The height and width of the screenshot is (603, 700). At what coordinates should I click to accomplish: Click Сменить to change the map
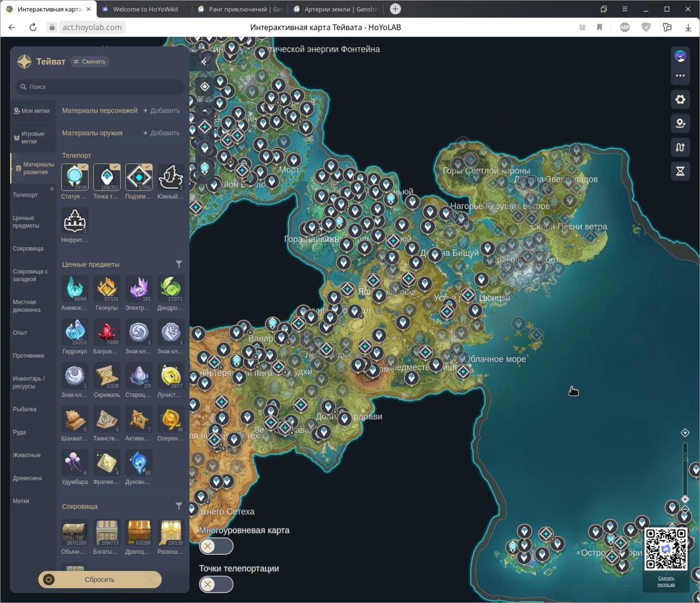[x=90, y=61]
